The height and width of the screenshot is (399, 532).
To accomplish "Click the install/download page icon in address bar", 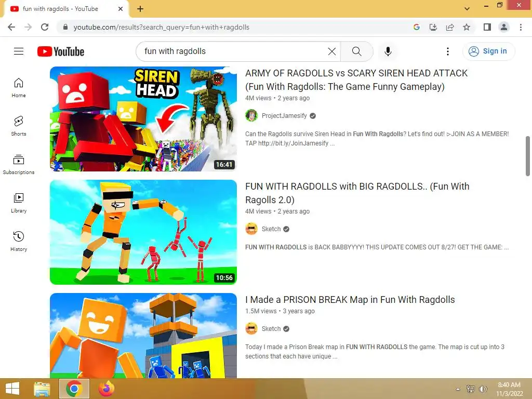I will click(433, 27).
